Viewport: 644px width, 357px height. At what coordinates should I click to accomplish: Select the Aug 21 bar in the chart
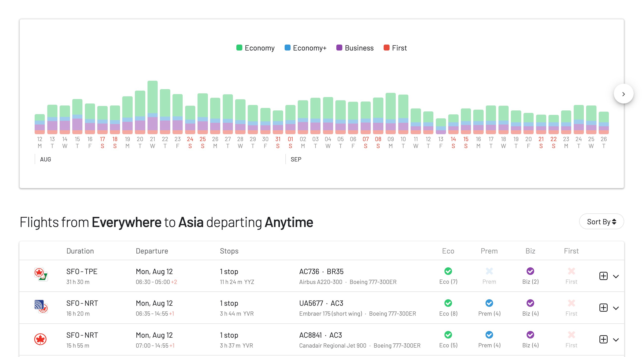(152, 107)
